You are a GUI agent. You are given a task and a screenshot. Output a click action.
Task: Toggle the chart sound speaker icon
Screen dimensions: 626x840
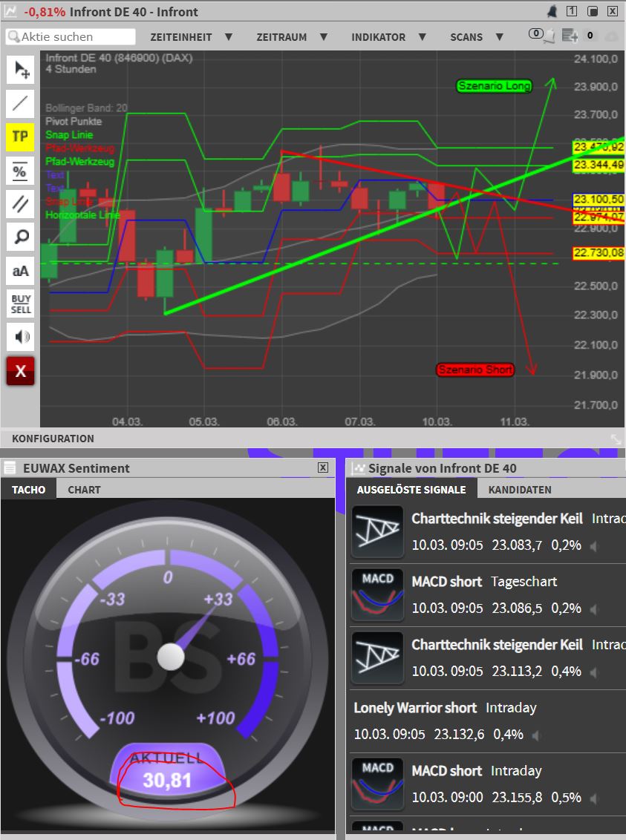point(20,337)
